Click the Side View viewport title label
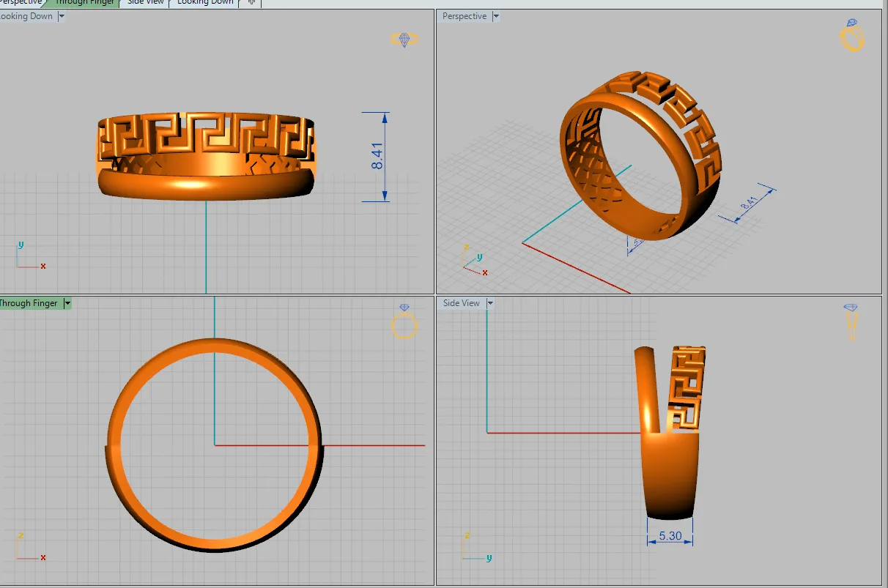888x588 pixels. 462,303
